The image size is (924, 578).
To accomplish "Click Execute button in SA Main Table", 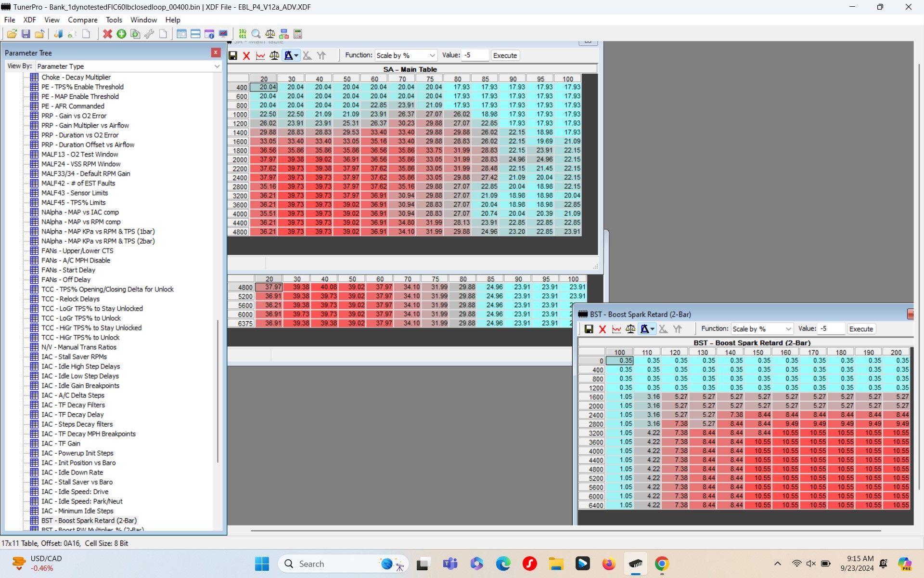I will [x=505, y=55].
